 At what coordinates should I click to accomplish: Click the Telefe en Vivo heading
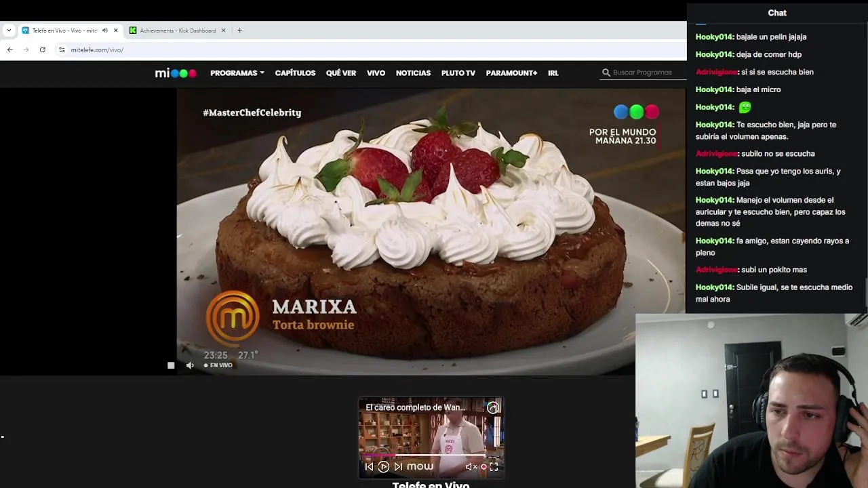(431, 484)
